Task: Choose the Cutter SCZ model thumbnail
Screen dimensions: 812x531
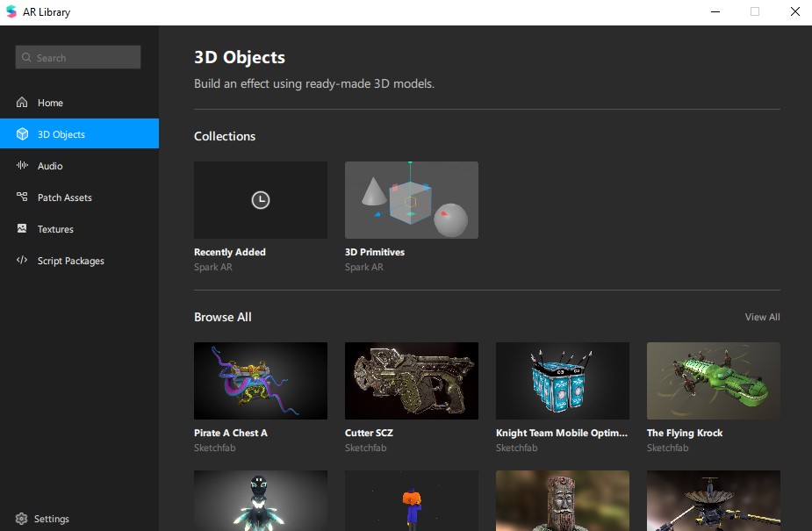Action: (x=412, y=381)
